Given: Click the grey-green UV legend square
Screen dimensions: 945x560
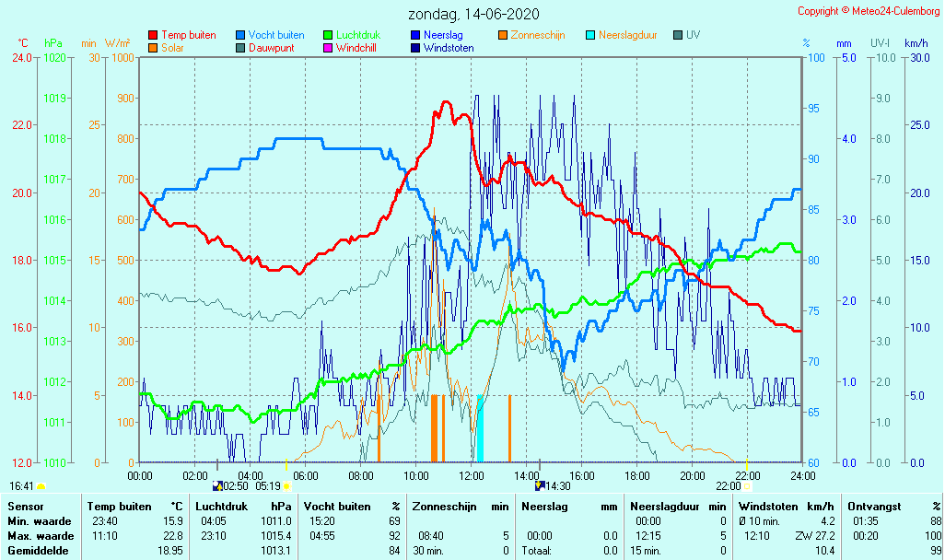Looking at the screenshot, I should [x=678, y=35].
